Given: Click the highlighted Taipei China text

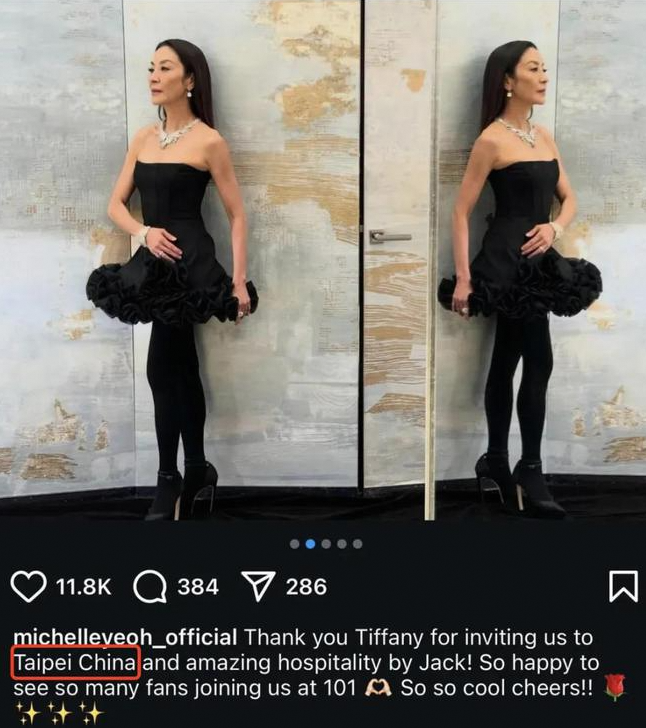Looking at the screenshot, I should click(75, 663).
